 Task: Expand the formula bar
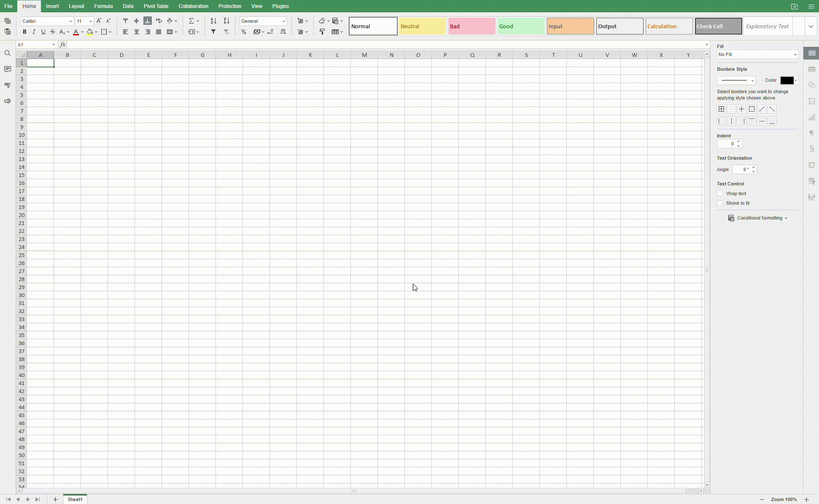coord(707,45)
